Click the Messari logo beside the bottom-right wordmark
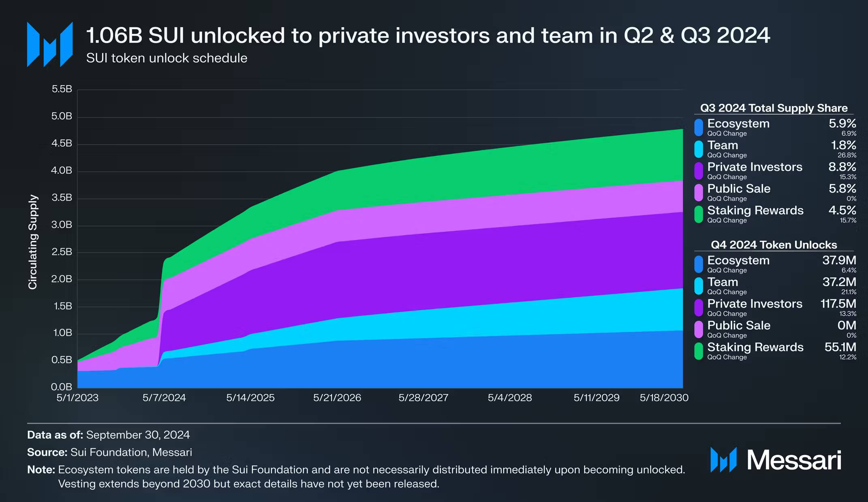The image size is (868, 502). pos(723,460)
